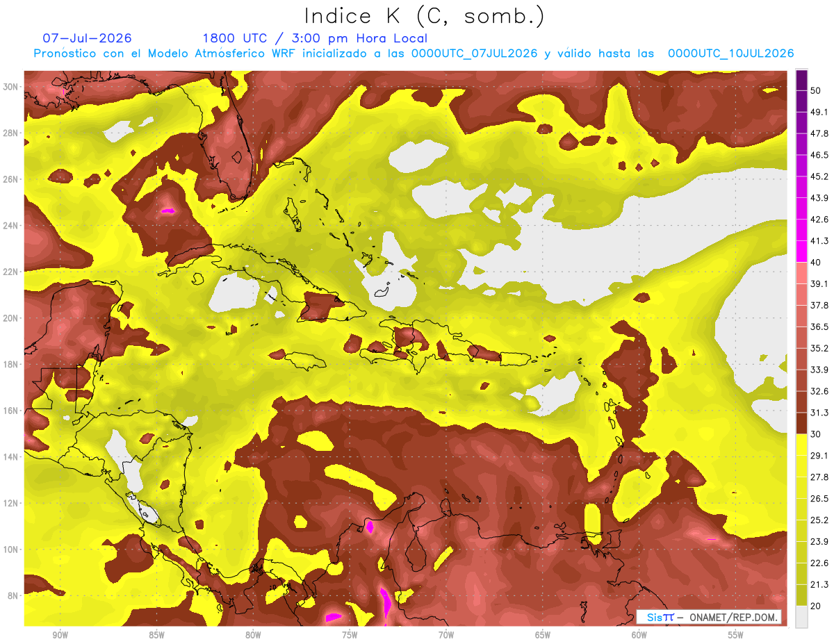Viewport: 834px width, 644px height.
Task: Click the latitude axis label "18N"
Action: pos(11,364)
